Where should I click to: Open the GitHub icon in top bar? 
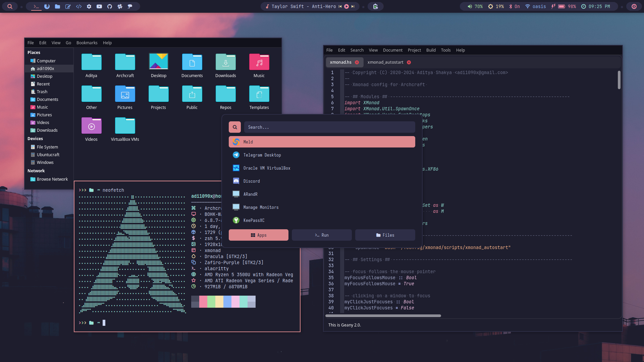[110, 6]
